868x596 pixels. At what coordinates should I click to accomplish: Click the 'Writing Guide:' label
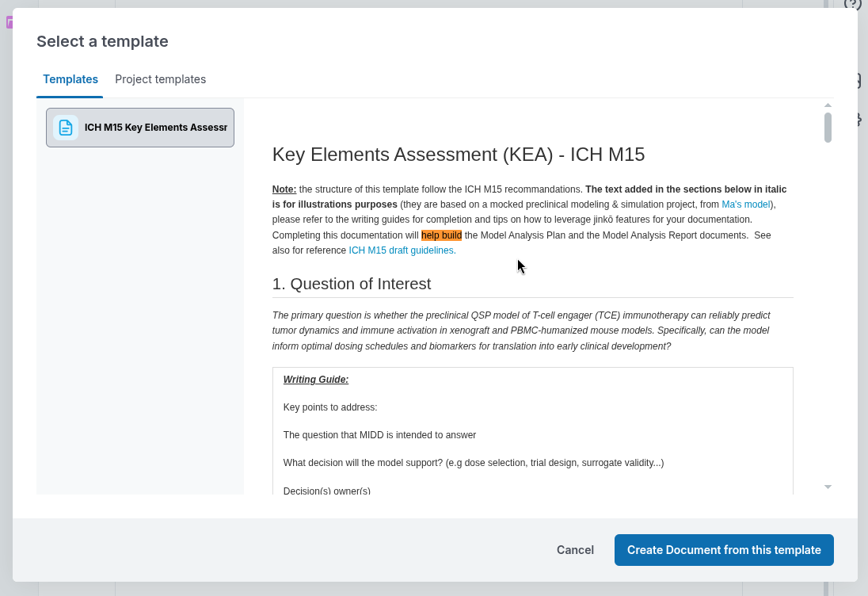pos(315,380)
